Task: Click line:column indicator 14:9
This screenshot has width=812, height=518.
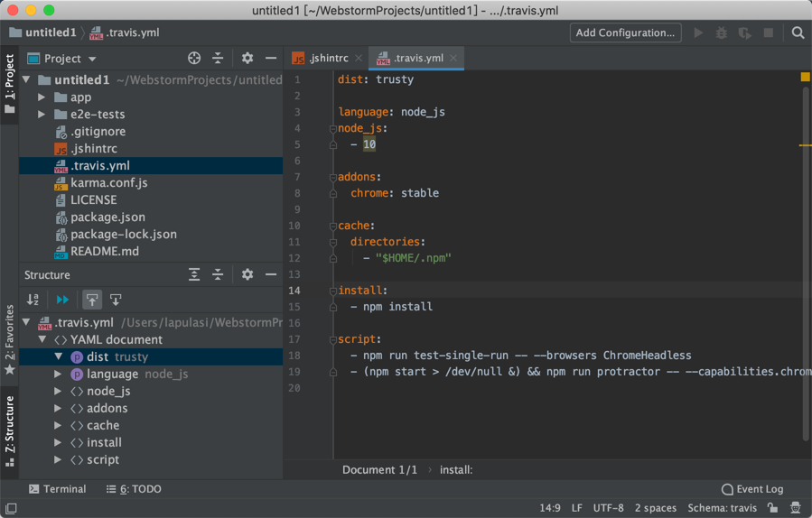Action: (550, 508)
